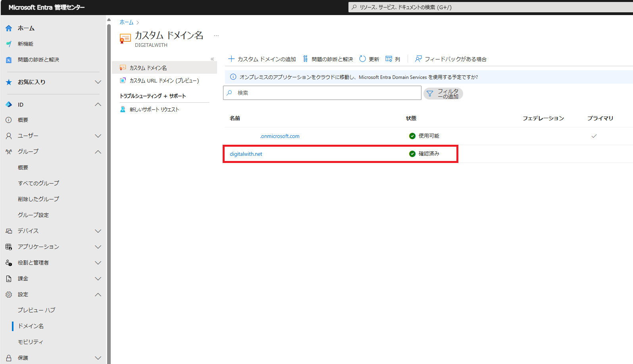The height and width of the screenshot is (364, 633).
Task: Expand the 保護 section chevron
Action: pyautogui.click(x=98, y=358)
